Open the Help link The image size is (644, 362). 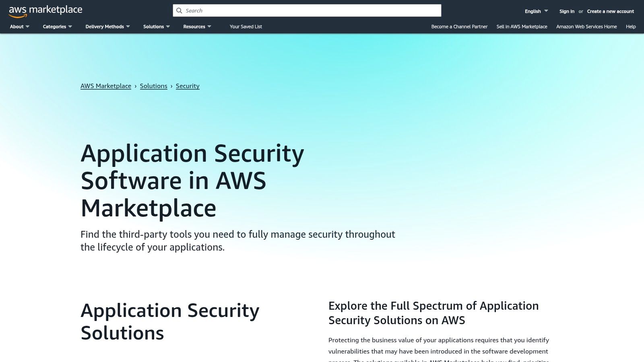point(631,27)
